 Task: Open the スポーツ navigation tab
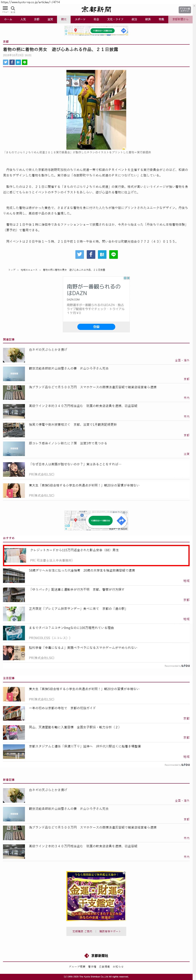(x=80, y=19)
